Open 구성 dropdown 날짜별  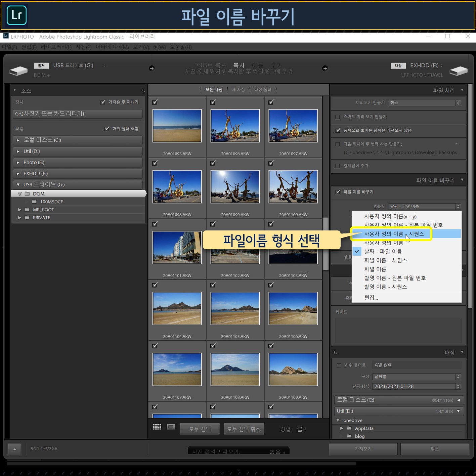point(417,377)
